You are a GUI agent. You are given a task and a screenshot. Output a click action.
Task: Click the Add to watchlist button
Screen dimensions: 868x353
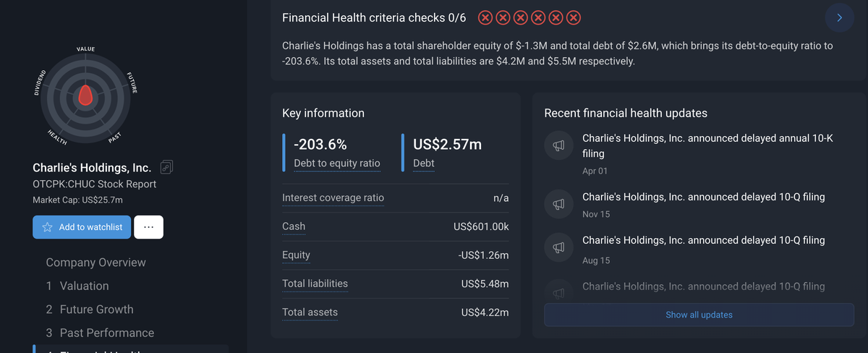coord(82,227)
